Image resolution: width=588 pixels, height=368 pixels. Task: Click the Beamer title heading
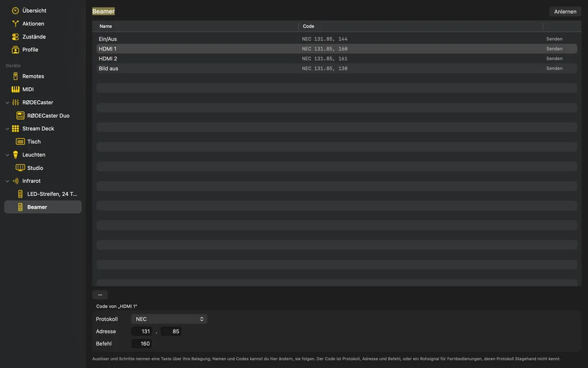(x=103, y=11)
